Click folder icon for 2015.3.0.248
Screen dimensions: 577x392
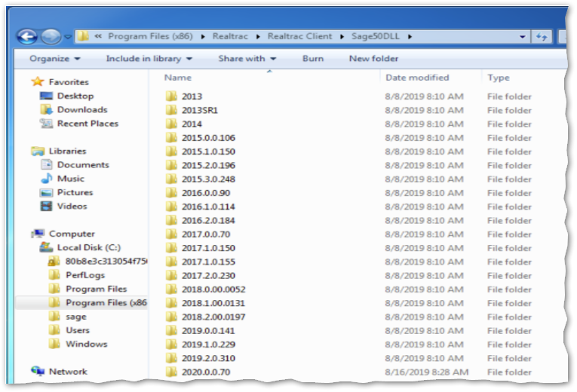point(171,179)
